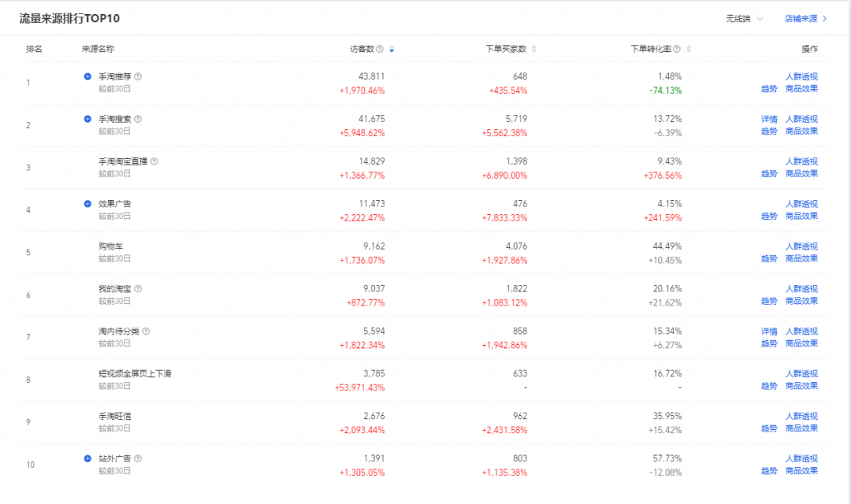View 趋势 for 手淘旺信 row
The width and height of the screenshot is (851, 504).
pos(769,428)
